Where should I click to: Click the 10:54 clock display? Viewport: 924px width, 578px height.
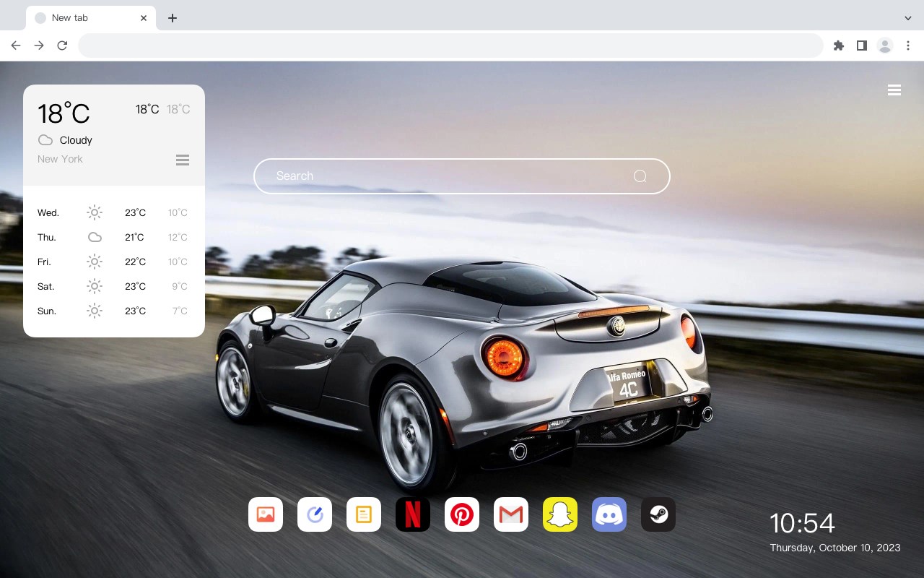pos(802,523)
